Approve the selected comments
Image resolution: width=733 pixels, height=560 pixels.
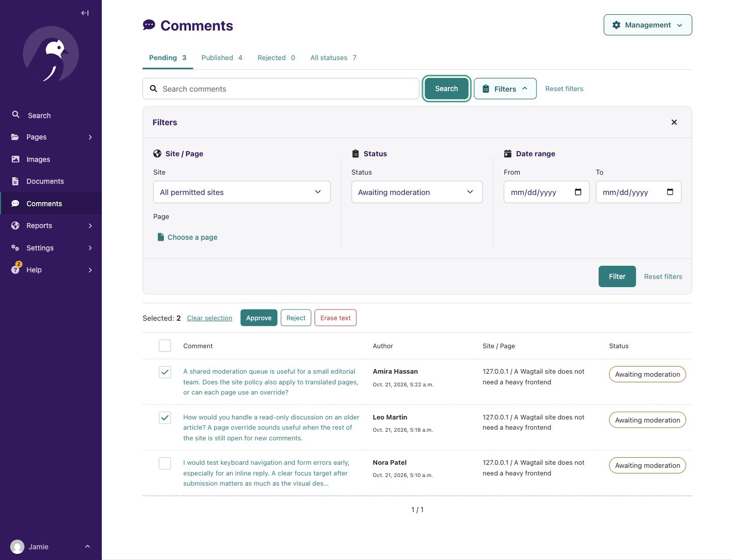click(x=259, y=318)
